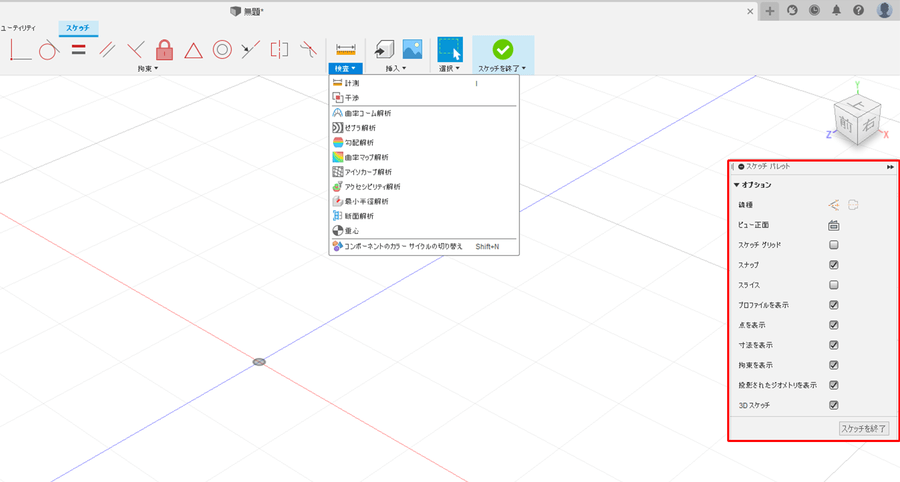The width and height of the screenshot is (900, 482).
Task: Uncheck the 3D スケッチ checkbox
Action: tap(834, 406)
